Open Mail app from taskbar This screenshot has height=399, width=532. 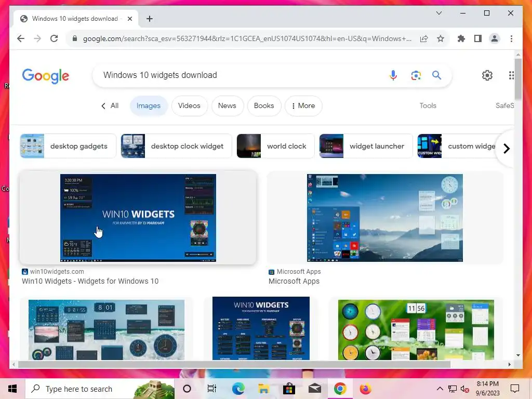(314, 389)
